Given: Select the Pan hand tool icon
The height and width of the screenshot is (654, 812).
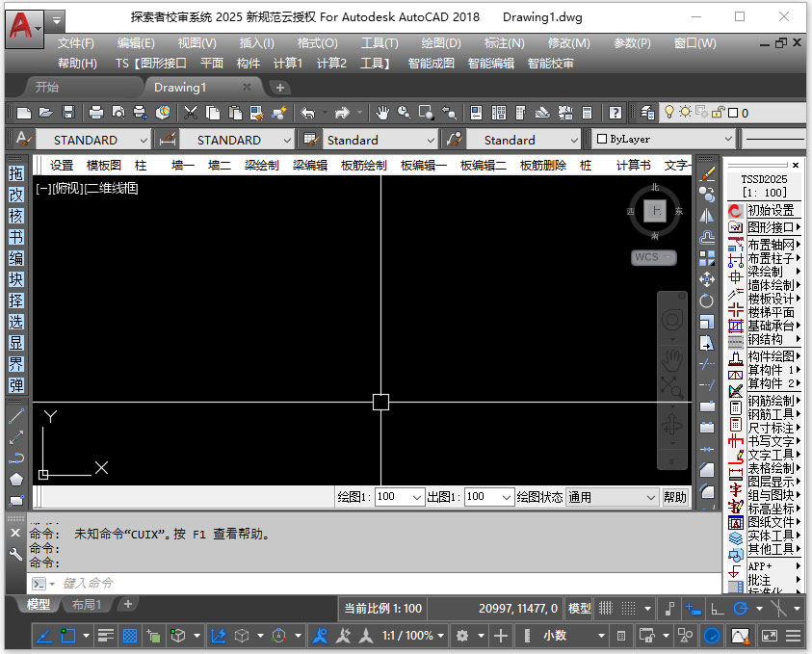Looking at the screenshot, I should pyautogui.click(x=382, y=113).
